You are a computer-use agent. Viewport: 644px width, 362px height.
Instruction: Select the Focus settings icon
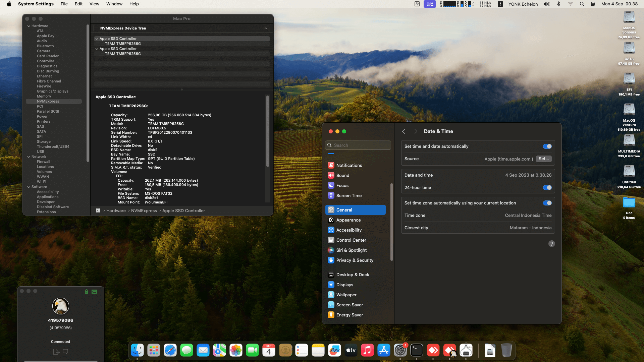[331, 185]
